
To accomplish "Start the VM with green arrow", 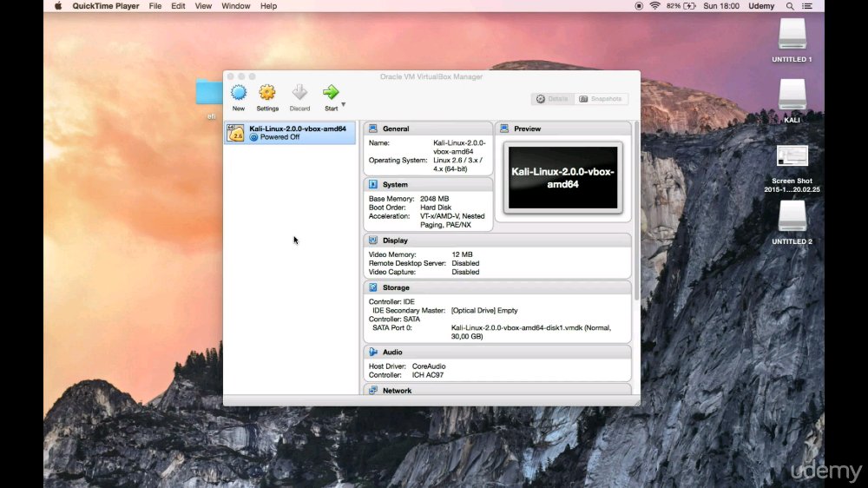I will (x=331, y=93).
